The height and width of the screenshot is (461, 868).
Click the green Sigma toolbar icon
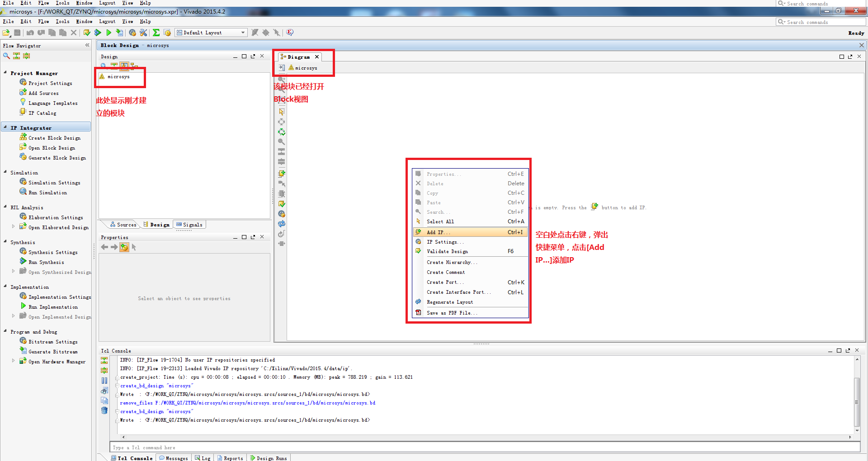click(x=156, y=33)
